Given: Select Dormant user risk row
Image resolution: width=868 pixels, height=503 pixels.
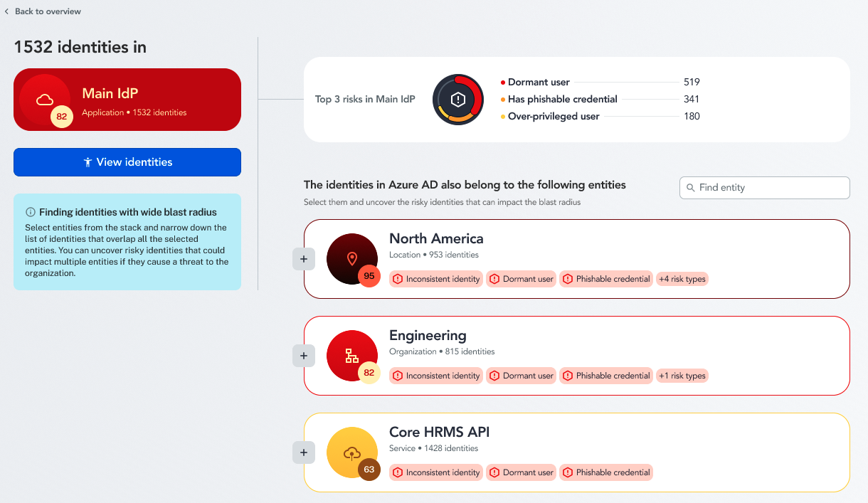Looking at the screenshot, I should click(600, 83).
